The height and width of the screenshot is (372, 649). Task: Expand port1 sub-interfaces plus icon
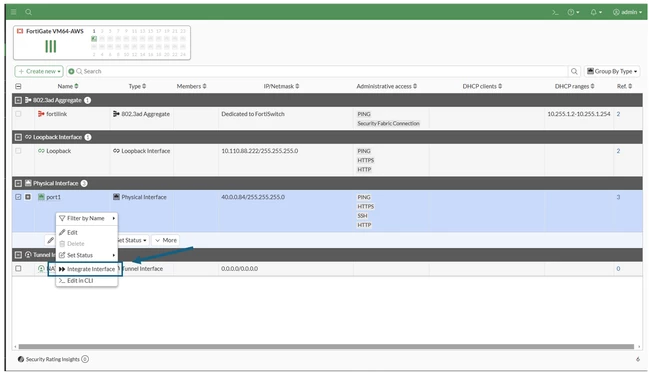tap(28, 197)
